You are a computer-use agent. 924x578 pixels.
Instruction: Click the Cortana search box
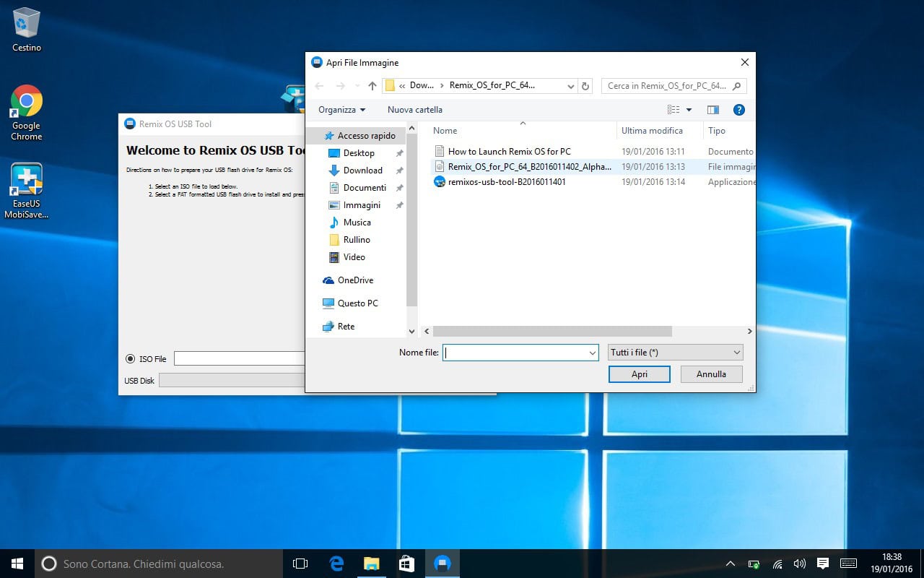pyautogui.click(x=159, y=564)
